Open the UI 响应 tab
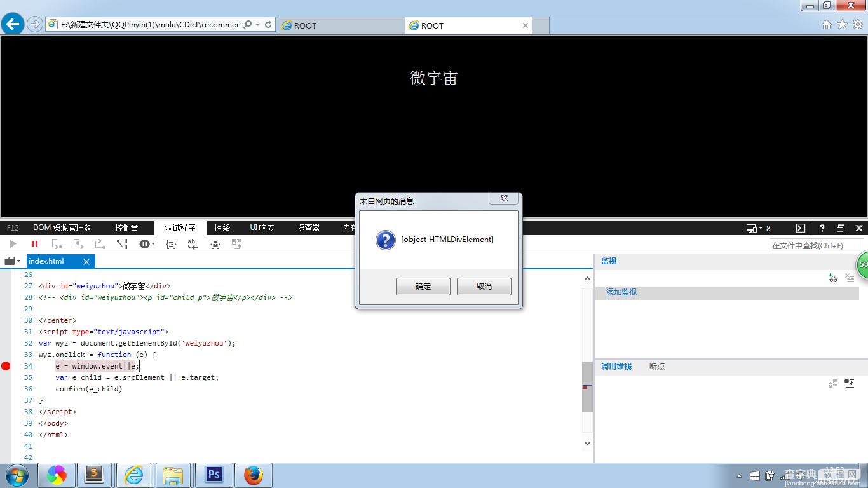 point(262,227)
